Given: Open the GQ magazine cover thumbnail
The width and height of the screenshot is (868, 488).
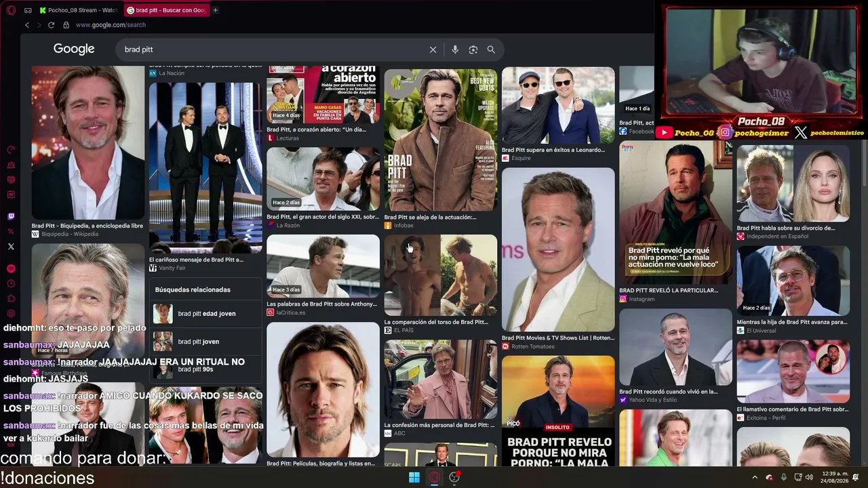Looking at the screenshot, I should point(441,140).
